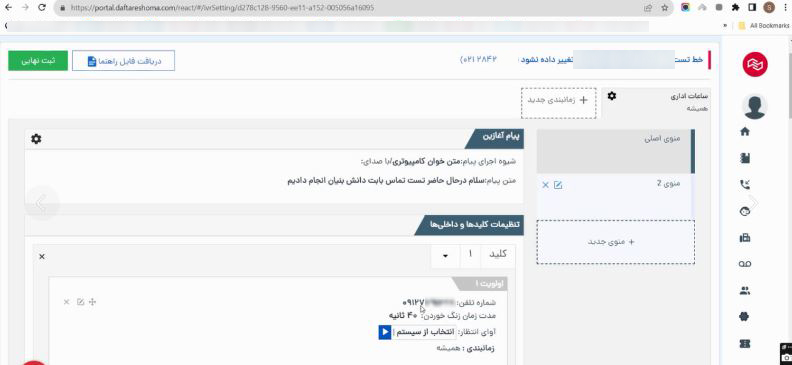Viewport: 792px width, 365px height.
Task: Open the browser extensions puzzle icon
Action: coord(735,8)
